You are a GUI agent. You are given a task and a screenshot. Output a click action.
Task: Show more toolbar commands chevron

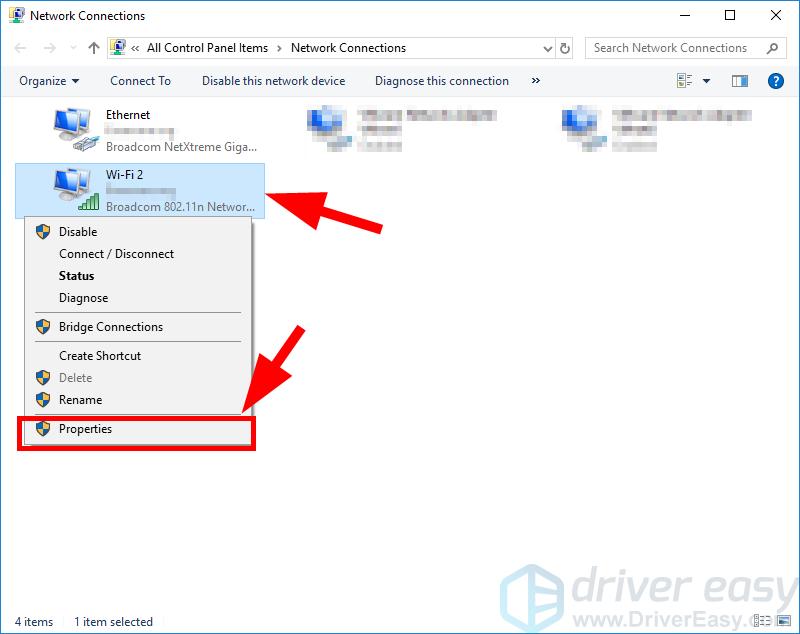point(536,81)
